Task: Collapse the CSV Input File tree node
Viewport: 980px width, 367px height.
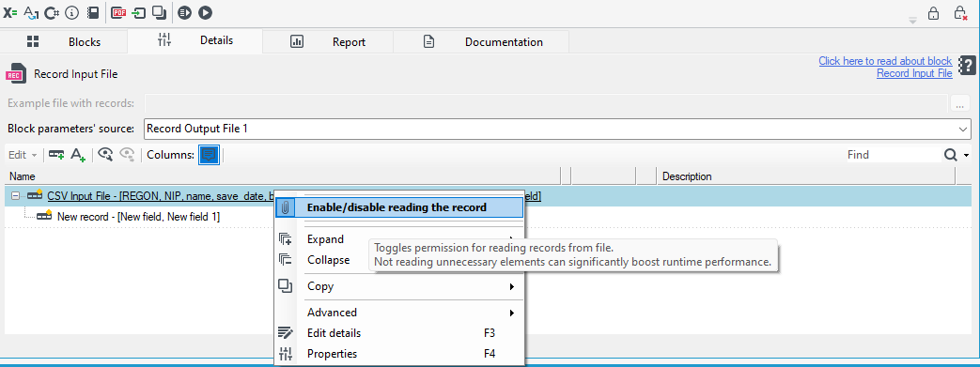Action: 16,196
